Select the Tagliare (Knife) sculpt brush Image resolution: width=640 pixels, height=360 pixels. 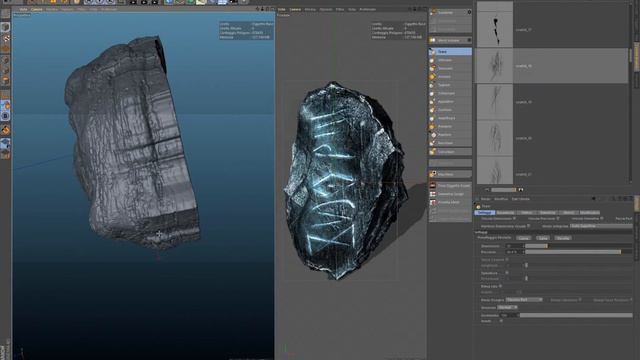(450, 85)
